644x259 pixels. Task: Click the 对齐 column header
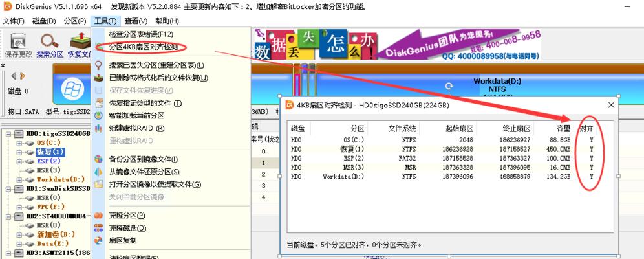(x=586, y=129)
